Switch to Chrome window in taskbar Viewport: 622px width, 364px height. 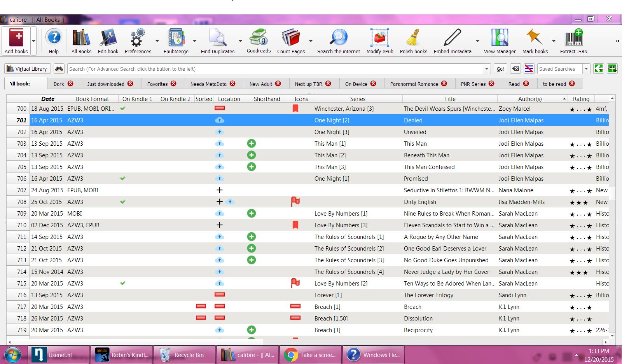(x=311, y=355)
